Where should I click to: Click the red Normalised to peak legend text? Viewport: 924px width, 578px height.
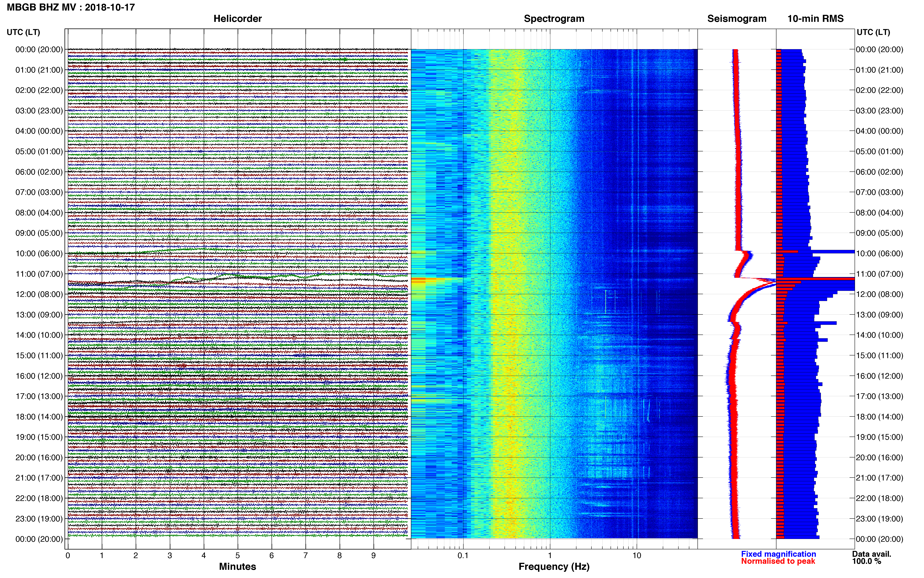click(x=778, y=561)
